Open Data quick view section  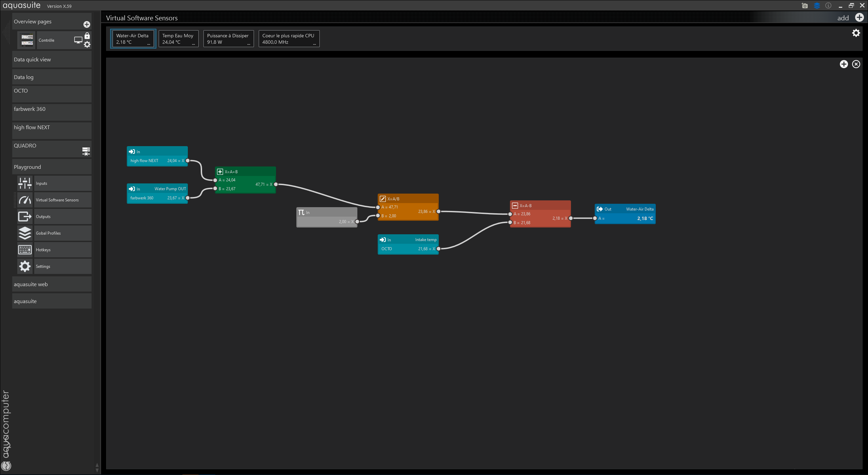(x=52, y=59)
